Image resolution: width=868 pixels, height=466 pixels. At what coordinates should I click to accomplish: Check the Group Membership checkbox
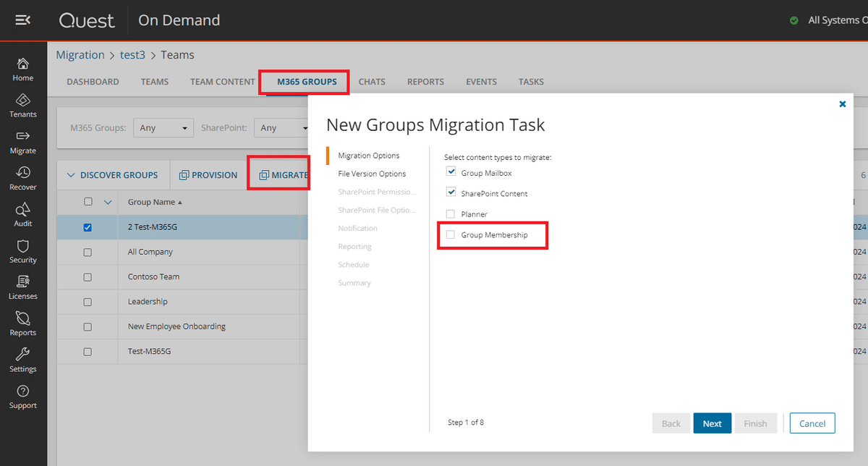[451, 234]
